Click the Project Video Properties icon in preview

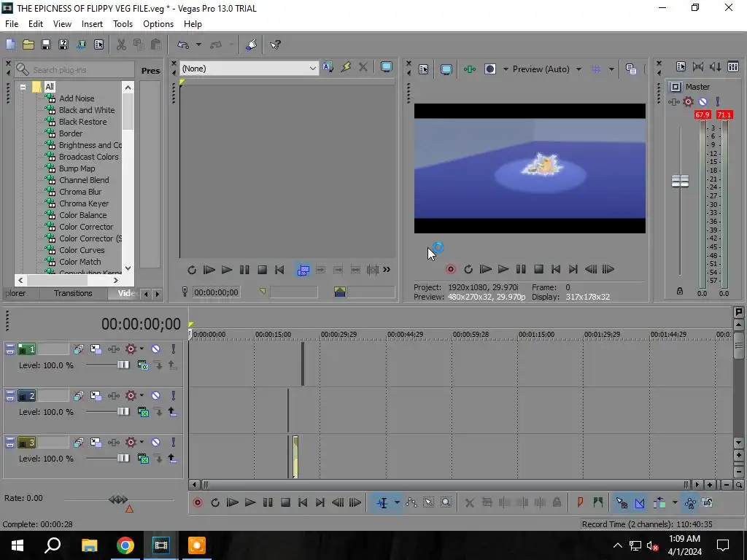point(424,69)
